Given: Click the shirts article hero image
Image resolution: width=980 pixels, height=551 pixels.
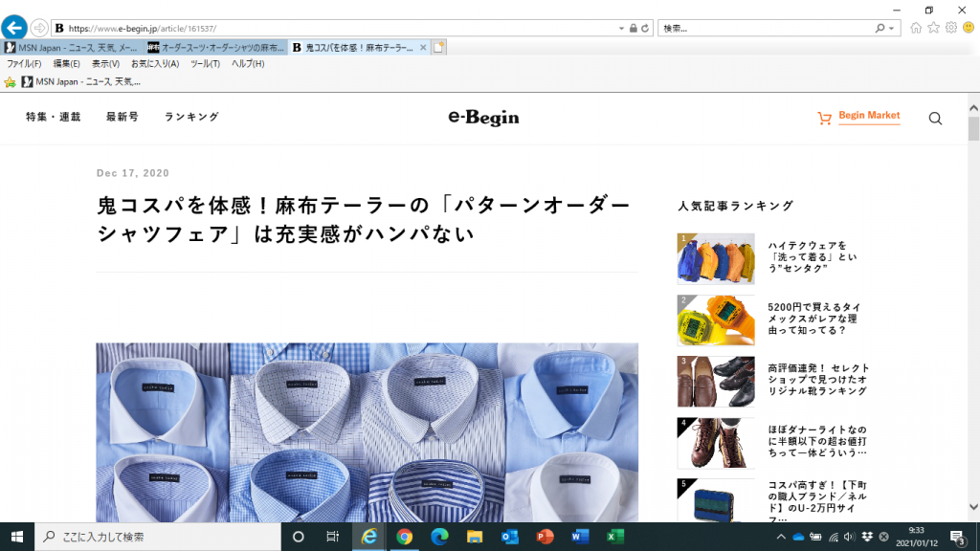Looking at the screenshot, I should tap(367, 432).
